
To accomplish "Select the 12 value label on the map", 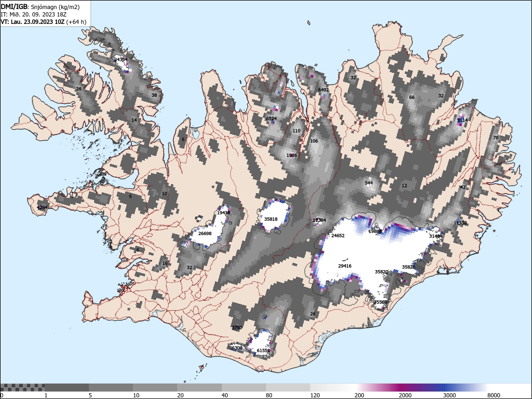I will pyautogui.click(x=404, y=186).
